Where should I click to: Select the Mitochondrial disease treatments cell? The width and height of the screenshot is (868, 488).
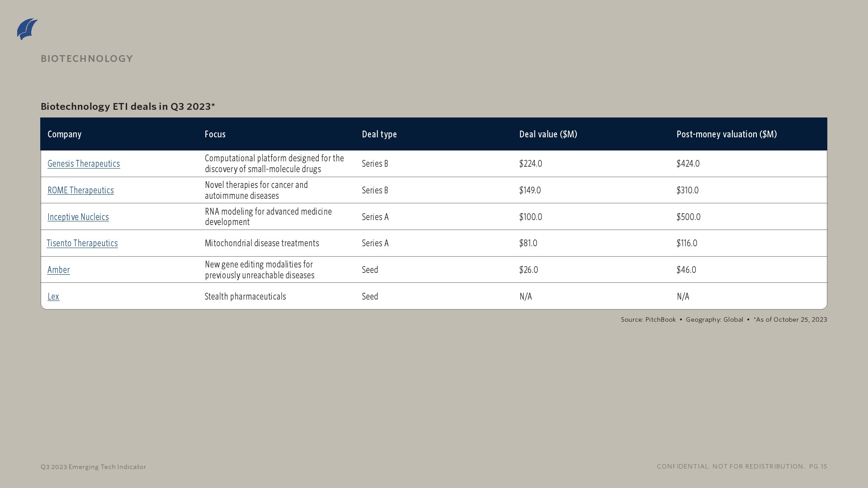coord(262,243)
